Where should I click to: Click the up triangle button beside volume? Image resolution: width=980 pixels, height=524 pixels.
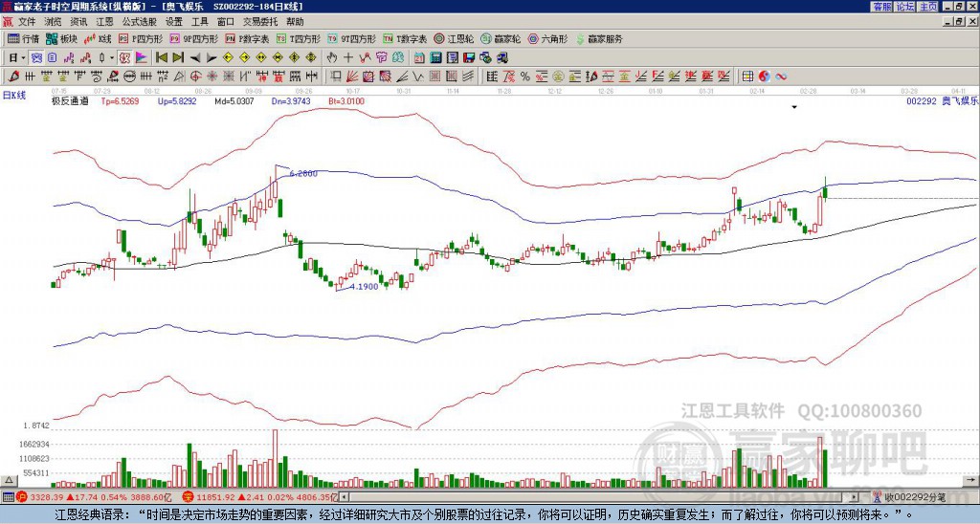9,480
